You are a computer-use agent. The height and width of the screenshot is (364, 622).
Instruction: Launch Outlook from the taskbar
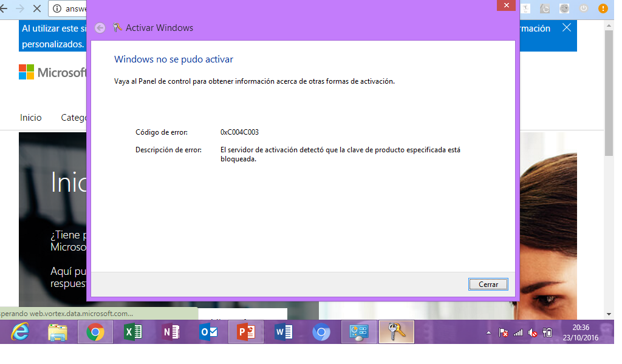coord(208,332)
